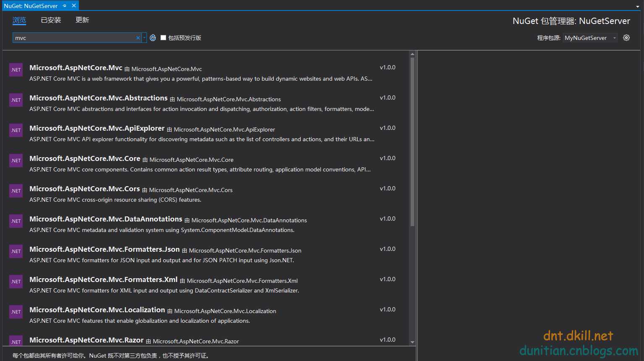This screenshot has height=361, width=644.
Task: Click the globalization and localization description
Action: [140, 321]
